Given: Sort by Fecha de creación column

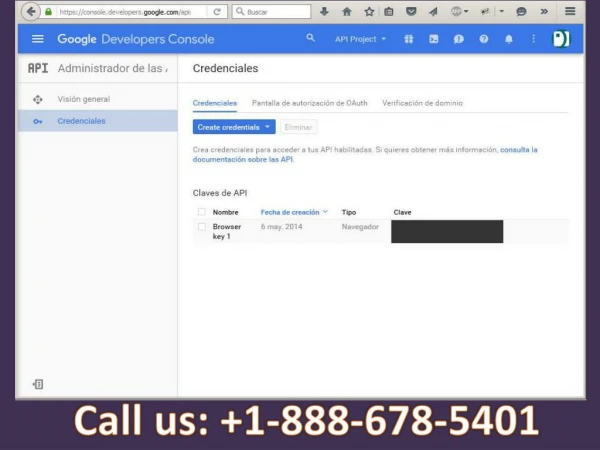Looking at the screenshot, I should coord(294,212).
